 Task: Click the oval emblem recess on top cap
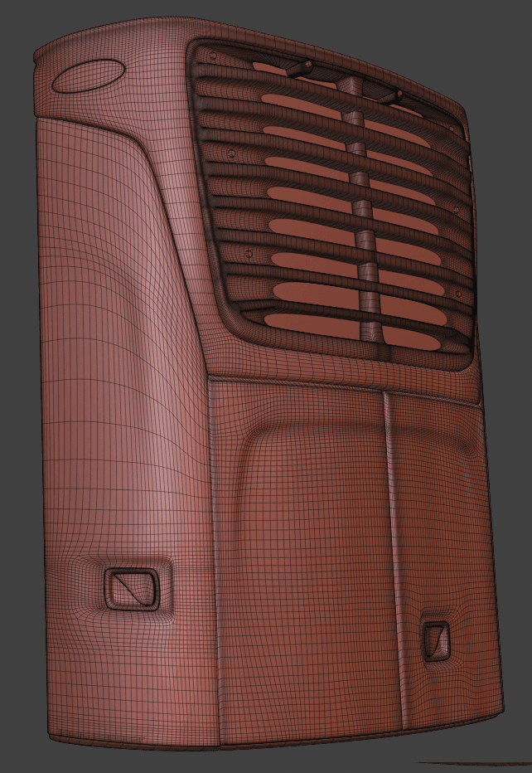(88, 75)
